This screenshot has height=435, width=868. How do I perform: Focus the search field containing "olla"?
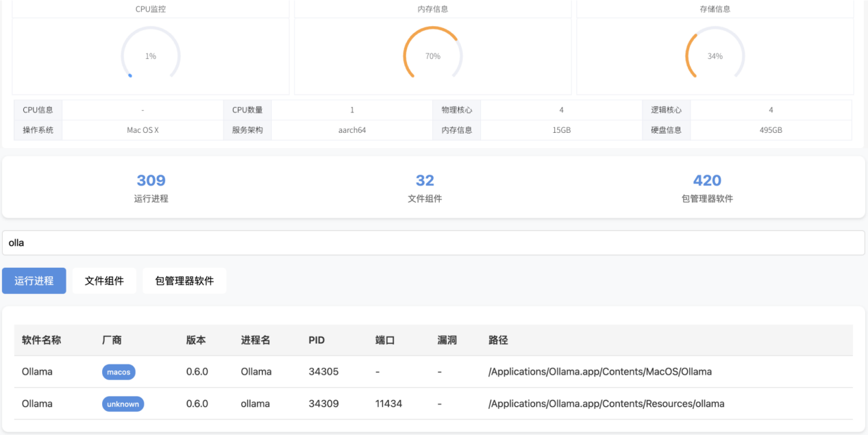433,243
